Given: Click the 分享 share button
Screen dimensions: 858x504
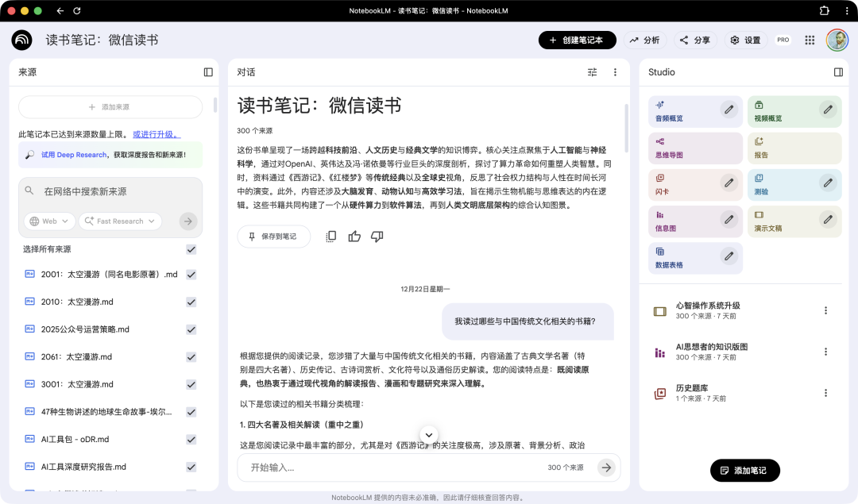Looking at the screenshot, I should 695,40.
